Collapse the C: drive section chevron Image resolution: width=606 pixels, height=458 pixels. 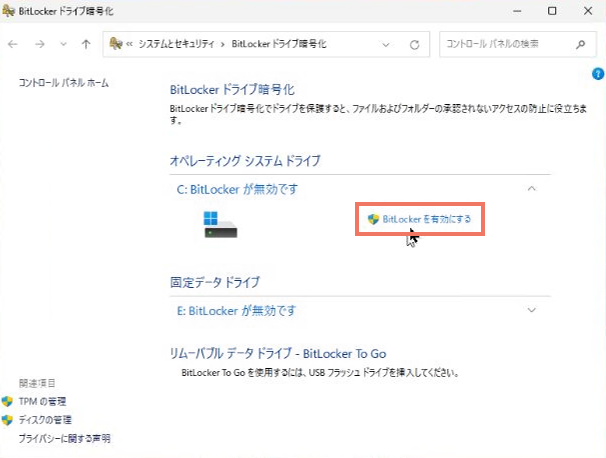532,188
